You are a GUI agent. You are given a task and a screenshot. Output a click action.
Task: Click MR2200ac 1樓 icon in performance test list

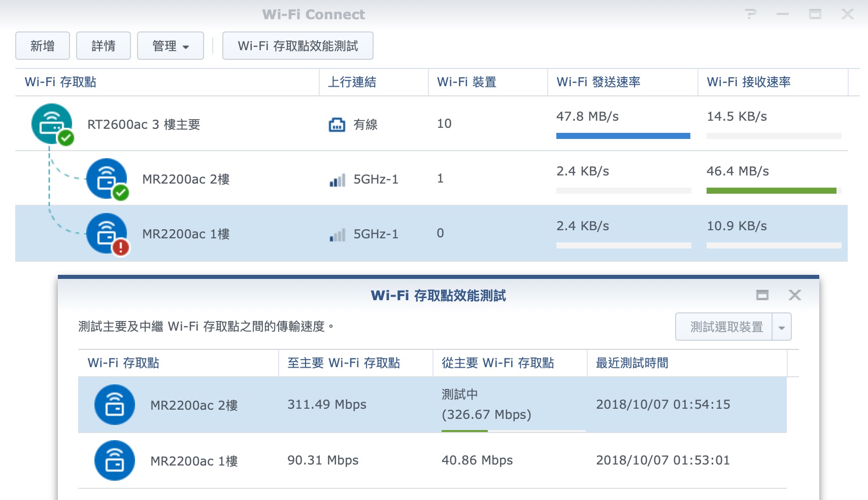[x=115, y=460]
